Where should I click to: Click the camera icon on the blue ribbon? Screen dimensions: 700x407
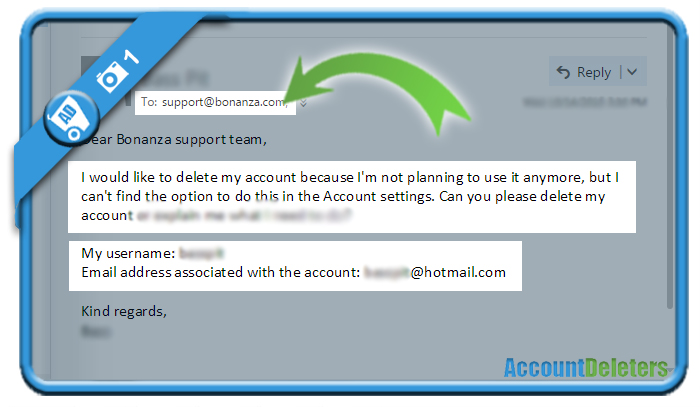(110, 76)
